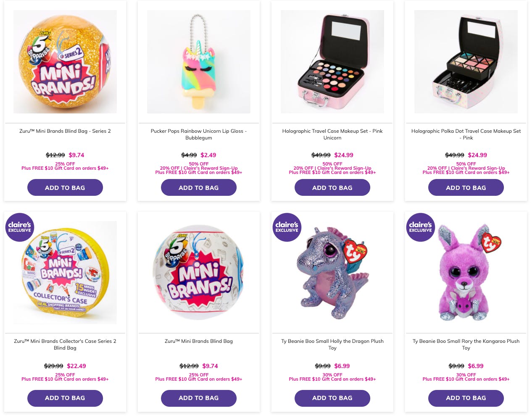
Task: Add Pink Unicorn Makeup Set to bag
Action: coord(332,187)
